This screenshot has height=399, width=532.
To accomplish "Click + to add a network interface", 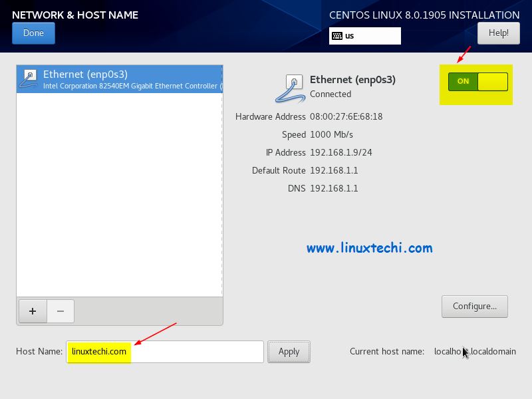I will click(x=32, y=311).
